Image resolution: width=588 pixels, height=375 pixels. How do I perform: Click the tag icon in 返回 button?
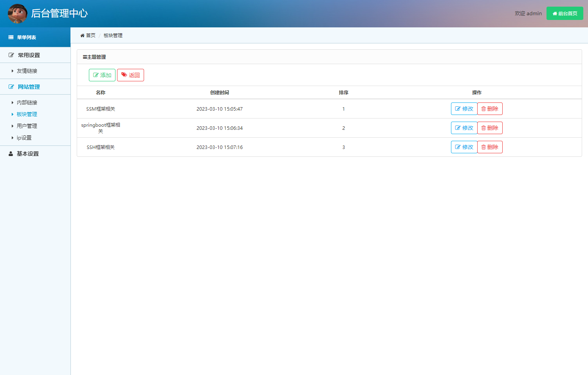(x=124, y=75)
